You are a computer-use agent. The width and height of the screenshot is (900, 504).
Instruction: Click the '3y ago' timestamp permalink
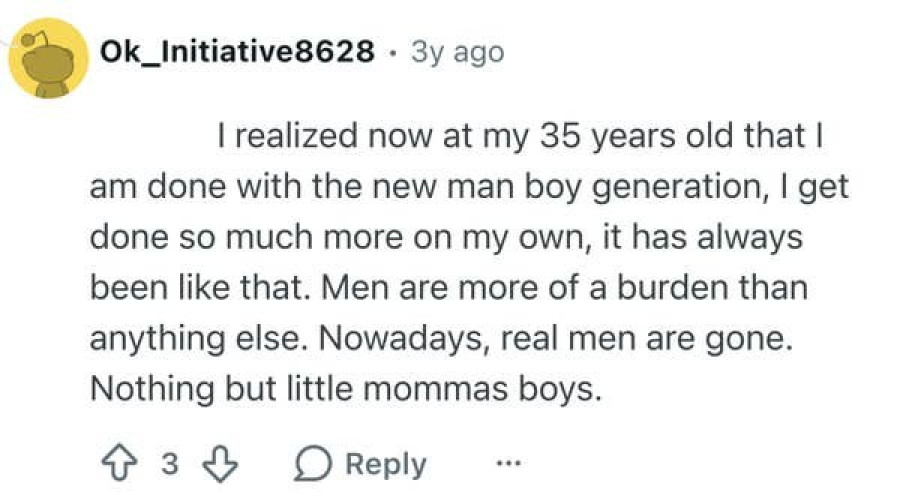[x=457, y=52]
